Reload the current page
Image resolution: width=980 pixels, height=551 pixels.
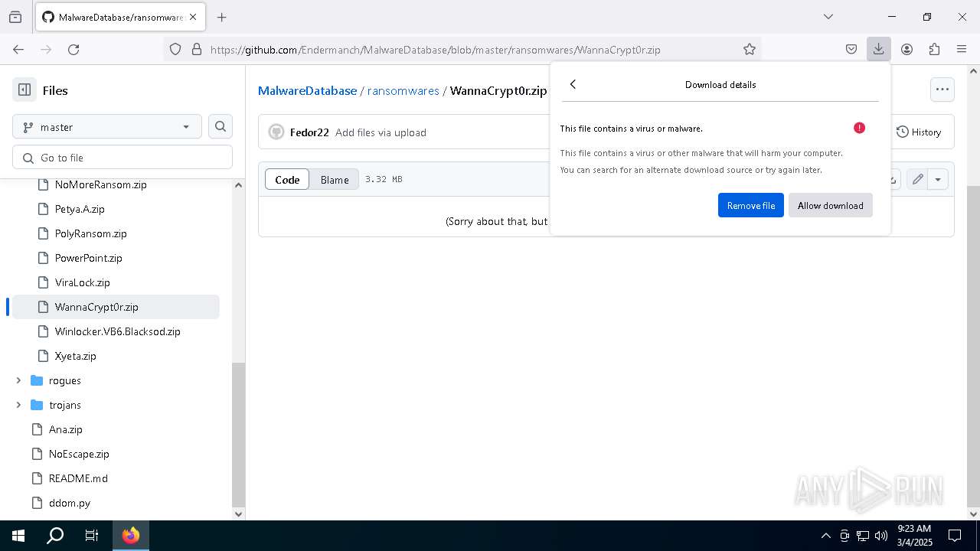[73, 49]
